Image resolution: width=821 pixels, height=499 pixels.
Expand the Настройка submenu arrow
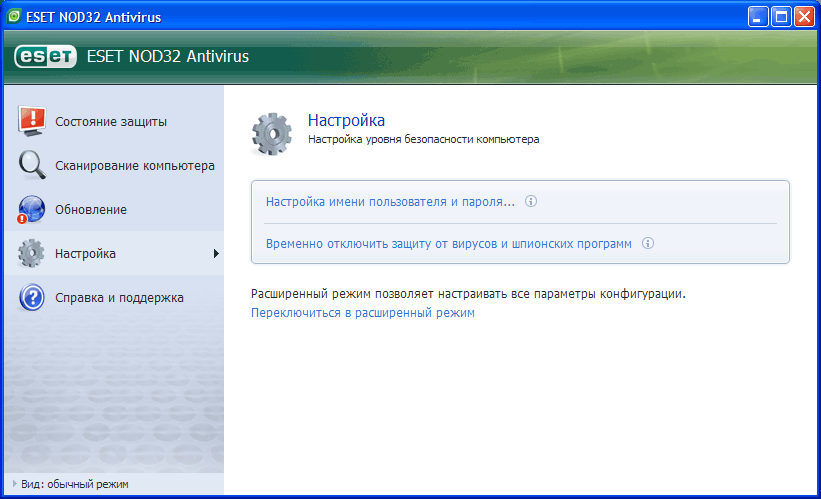pos(216,253)
